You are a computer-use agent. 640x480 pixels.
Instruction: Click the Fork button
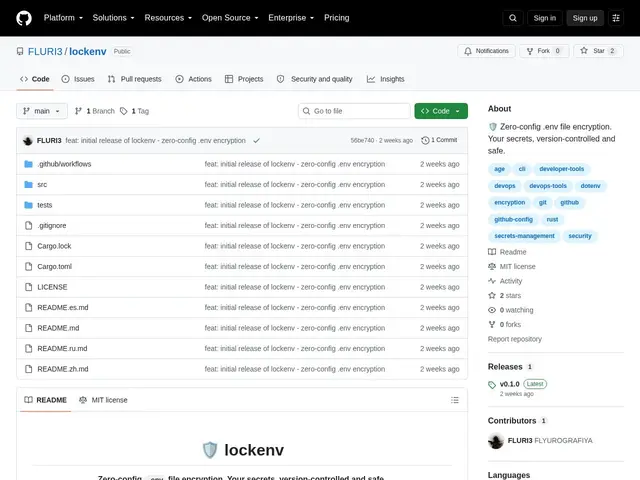pyautogui.click(x=544, y=51)
